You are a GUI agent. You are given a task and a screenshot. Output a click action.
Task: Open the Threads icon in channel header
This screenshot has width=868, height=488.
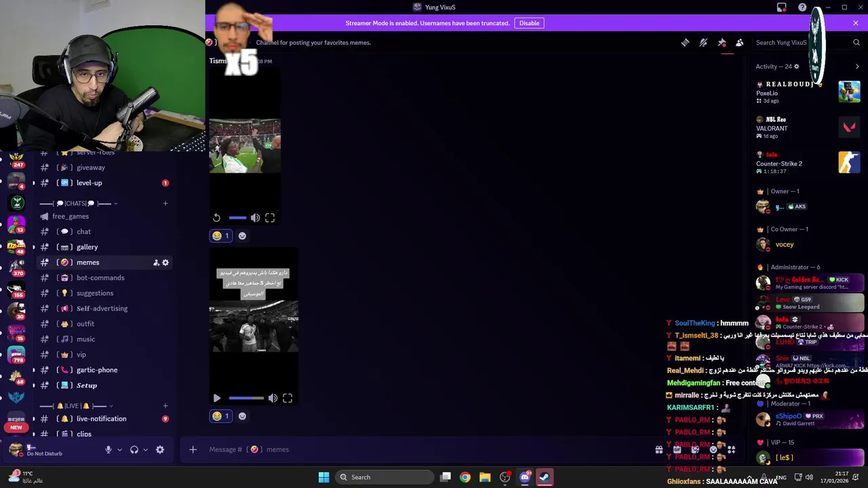point(685,43)
